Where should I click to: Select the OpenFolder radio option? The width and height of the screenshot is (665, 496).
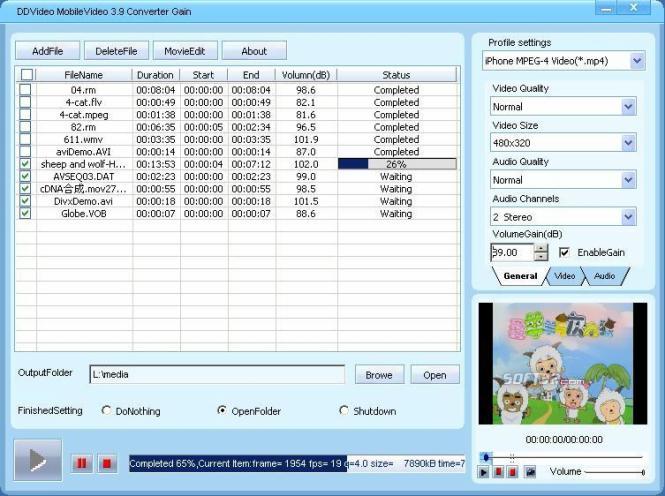(221, 410)
